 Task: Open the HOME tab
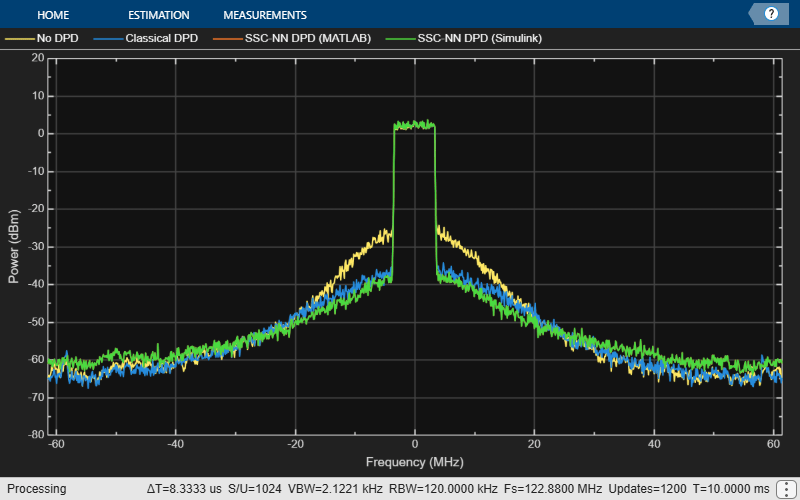(53, 15)
